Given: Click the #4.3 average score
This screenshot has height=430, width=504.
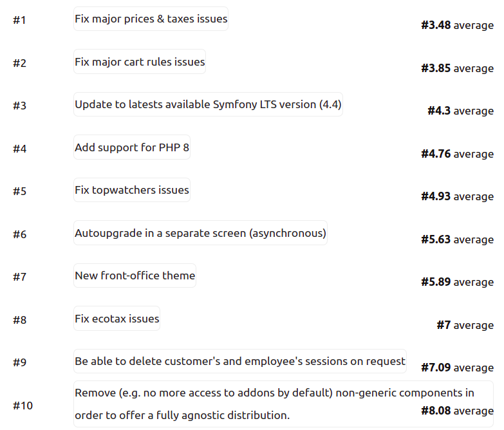Looking at the screenshot, I should (x=460, y=111).
